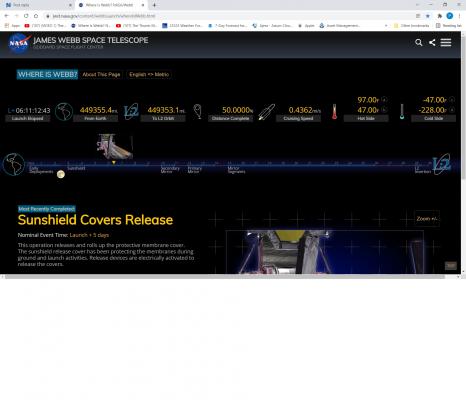Viewport: 466px width, 400px height.
Task: Click the Launch + 5 days event time
Action: click(x=89, y=235)
